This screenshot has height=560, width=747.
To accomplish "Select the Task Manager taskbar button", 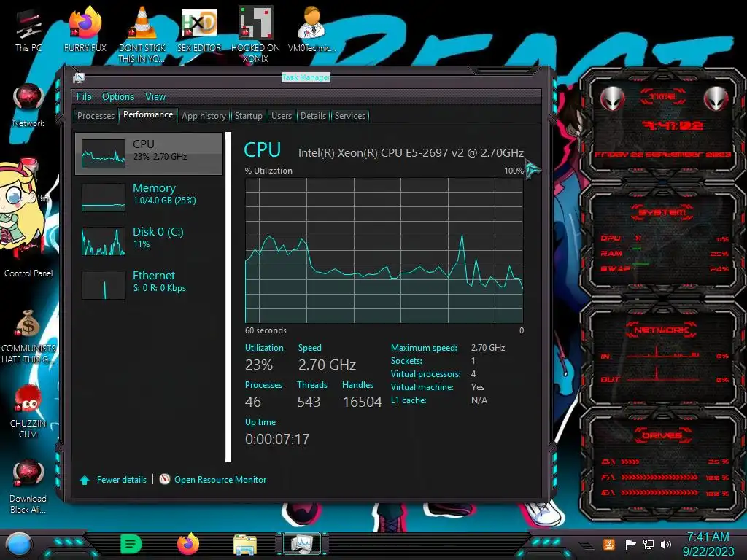I will [x=302, y=544].
